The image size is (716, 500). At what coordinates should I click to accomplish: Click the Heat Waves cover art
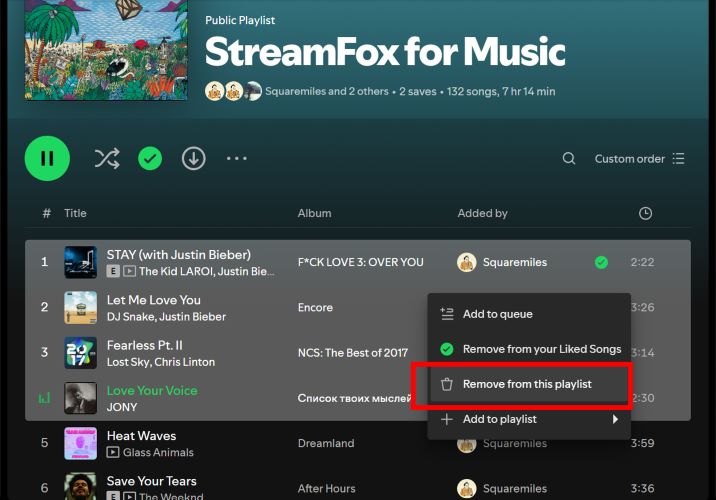[80, 443]
